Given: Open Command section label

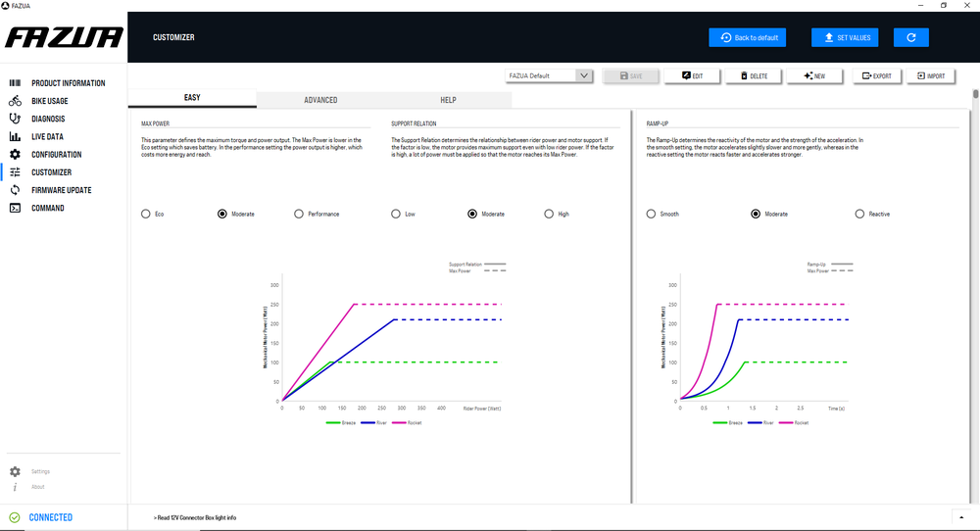Looking at the screenshot, I should pos(48,208).
